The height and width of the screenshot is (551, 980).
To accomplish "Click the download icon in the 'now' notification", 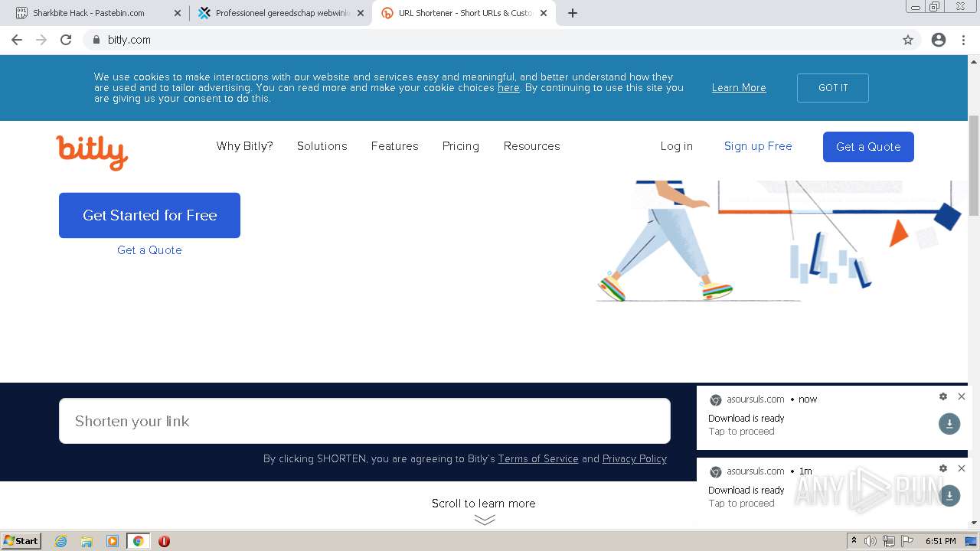I will tap(949, 423).
